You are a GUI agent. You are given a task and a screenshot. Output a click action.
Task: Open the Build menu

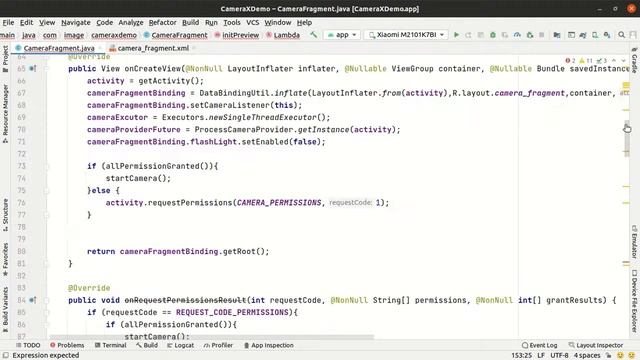pos(190,22)
